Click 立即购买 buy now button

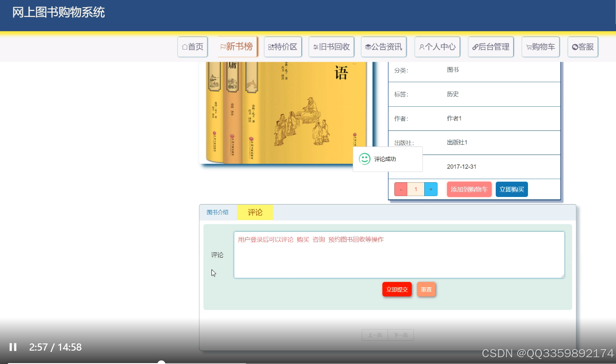(512, 189)
